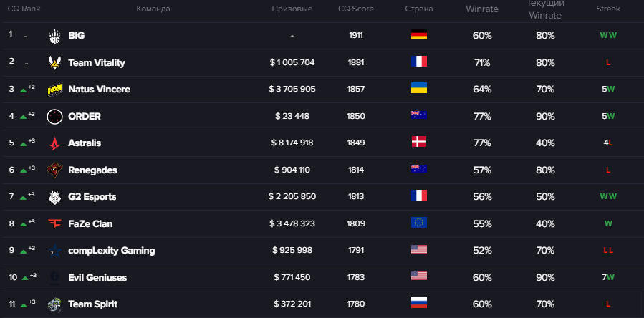Click the German flag in BIG row
Screen dimensions: 644x318
(419, 36)
